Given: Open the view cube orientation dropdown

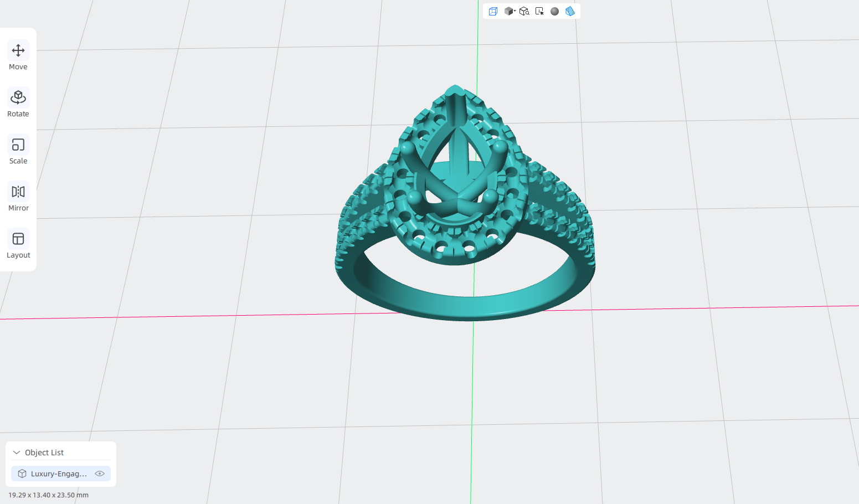Looking at the screenshot, I should coord(510,11).
